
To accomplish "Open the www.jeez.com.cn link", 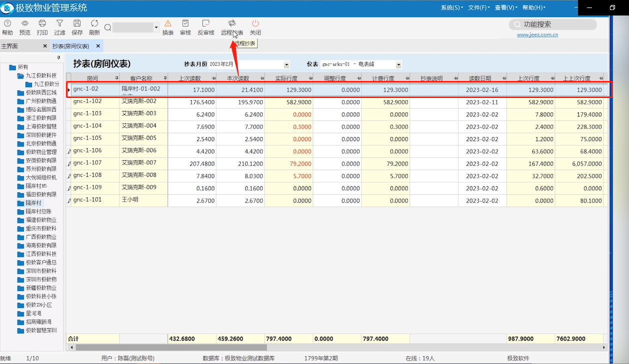I will click(x=537, y=35).
